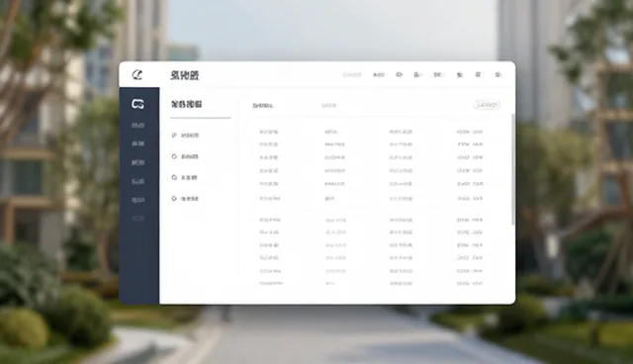Click the large bold title in the header
Image resolution: width=633 pixels, height=364 pixels.
click(x=185, y=75)
